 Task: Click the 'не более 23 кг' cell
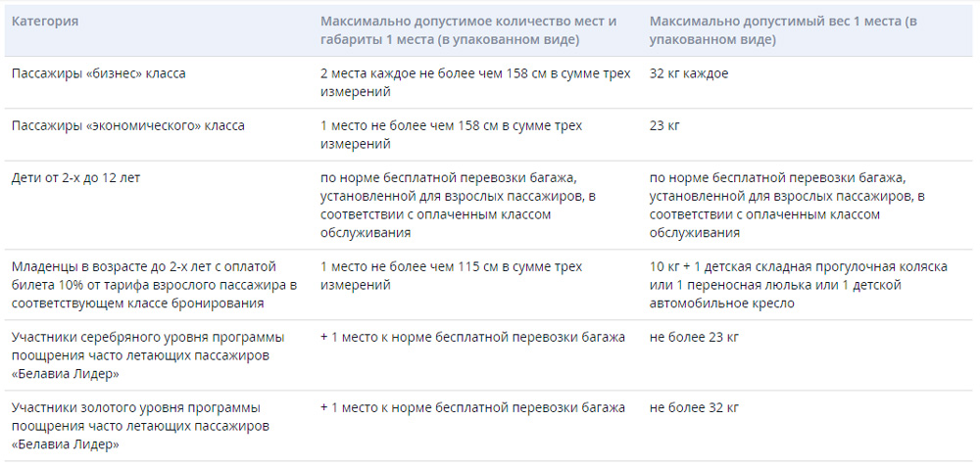pos(694,338)
